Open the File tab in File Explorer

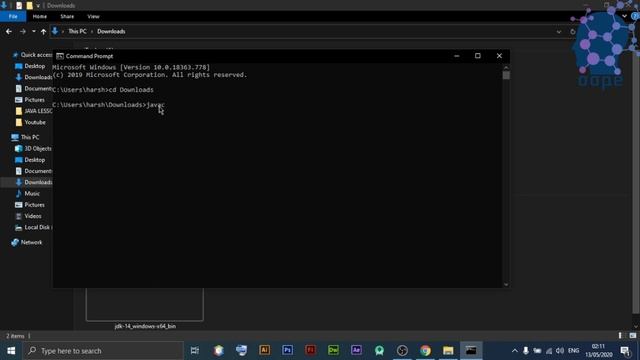[x=13, y=16]
